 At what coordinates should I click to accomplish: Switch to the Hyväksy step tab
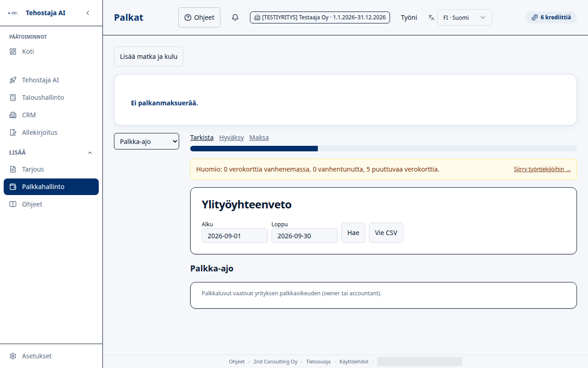pos(232,138)
